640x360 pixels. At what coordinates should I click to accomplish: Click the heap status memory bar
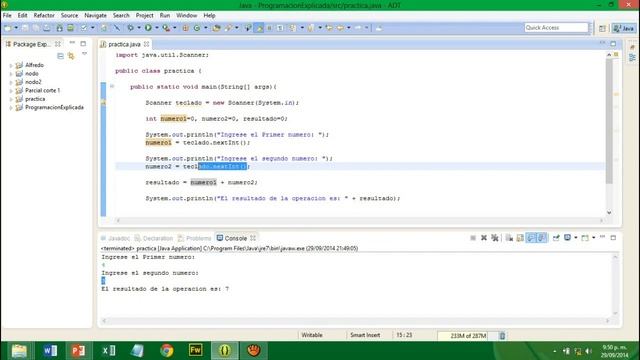[468, 336]
